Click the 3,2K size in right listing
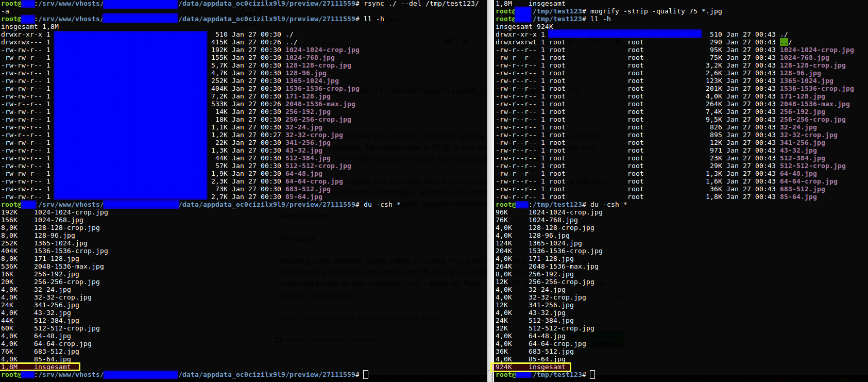Image resolution: width=868 pixels, height=382 pixels. pyautogui.click(x=714, y=65)
